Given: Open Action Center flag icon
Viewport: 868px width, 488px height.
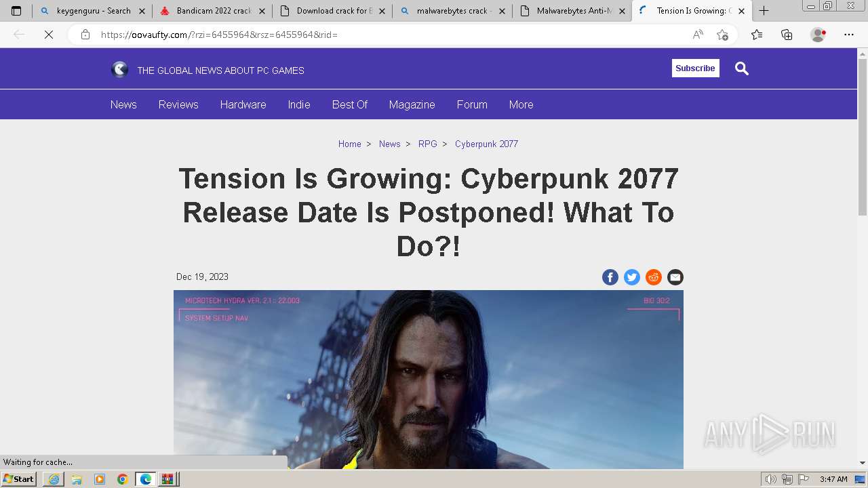Looking at the screenshot, I should pos(804,479).
